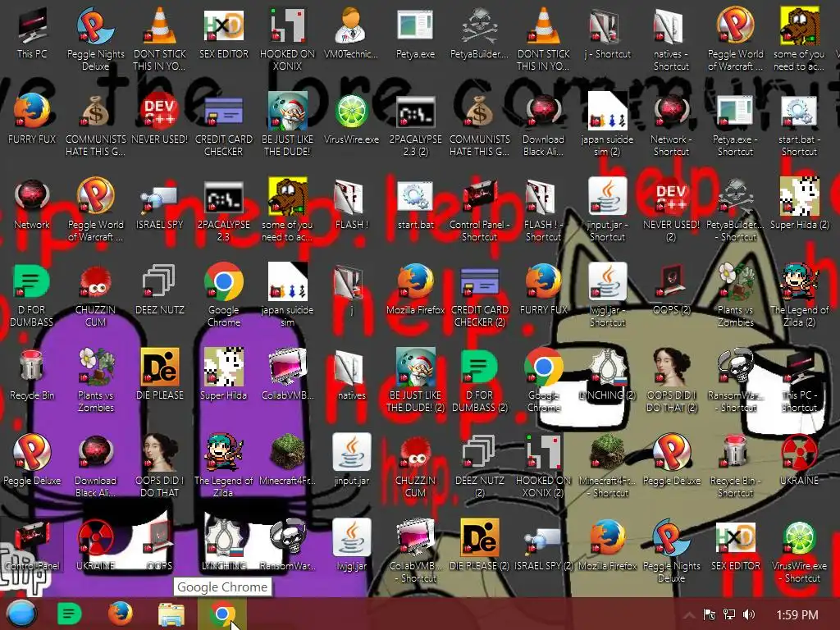Select the HOOKED ON XONIX (2) icon
Image resolution: width=840 pixels, height=630 pixels.
click(543, 465)
